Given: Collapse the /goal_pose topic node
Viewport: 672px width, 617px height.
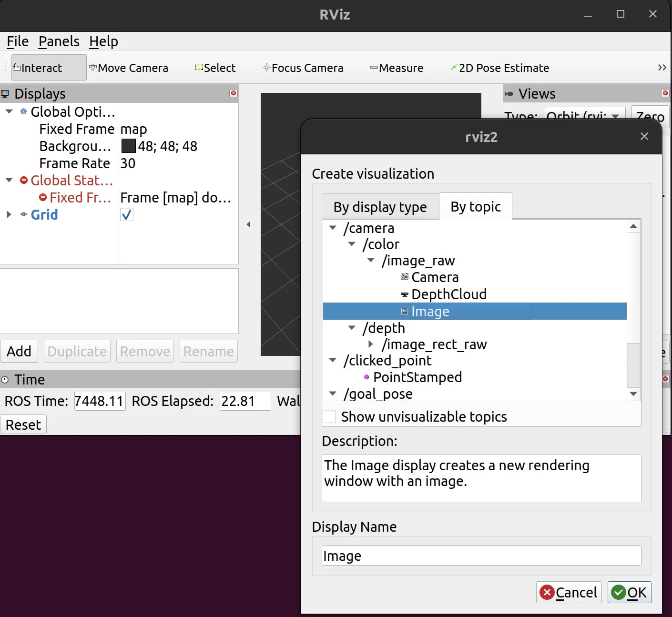Looking at the screenshot, I should [333, 394].
